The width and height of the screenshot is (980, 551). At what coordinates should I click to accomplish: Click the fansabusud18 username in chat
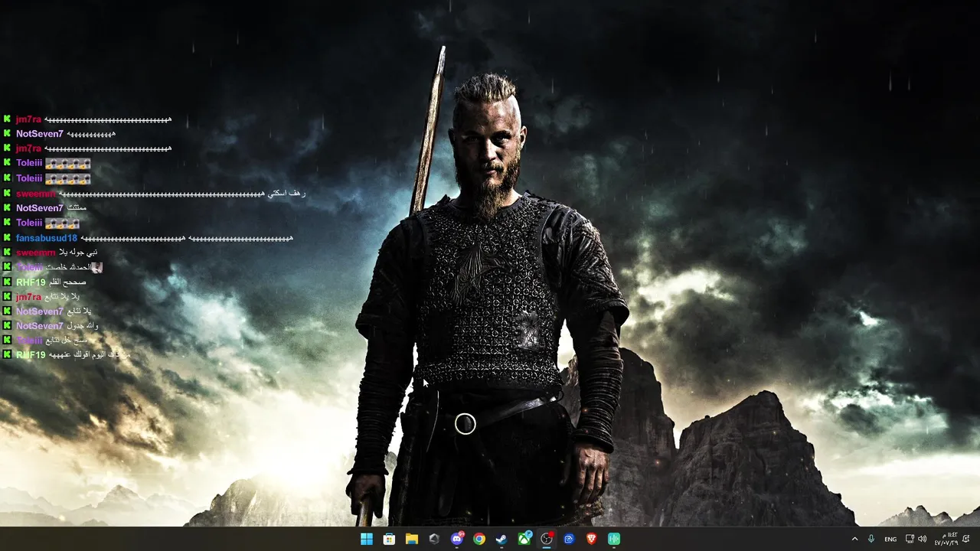[x=47, y=238]
